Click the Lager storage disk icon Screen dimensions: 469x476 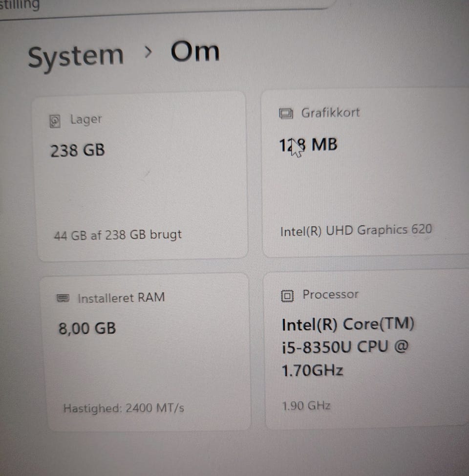pyautogui.click(x=55, y=121)
